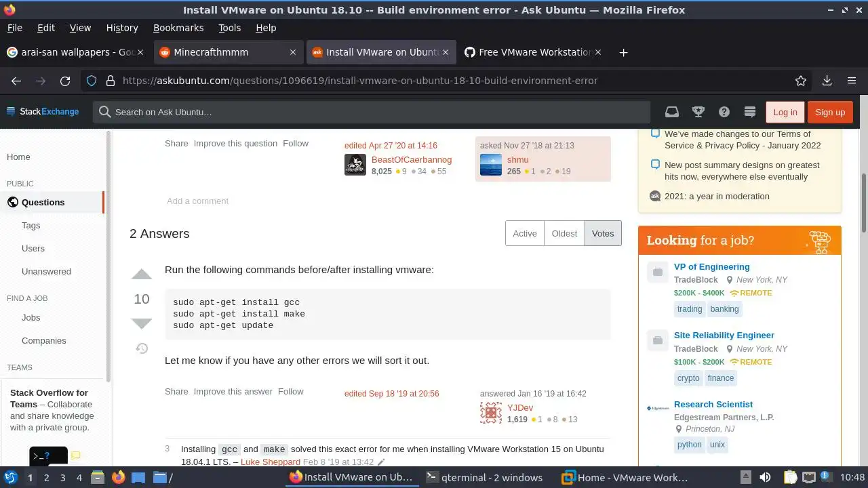
Task: Click the Sign up button
Action: click(x=830, y=112)
